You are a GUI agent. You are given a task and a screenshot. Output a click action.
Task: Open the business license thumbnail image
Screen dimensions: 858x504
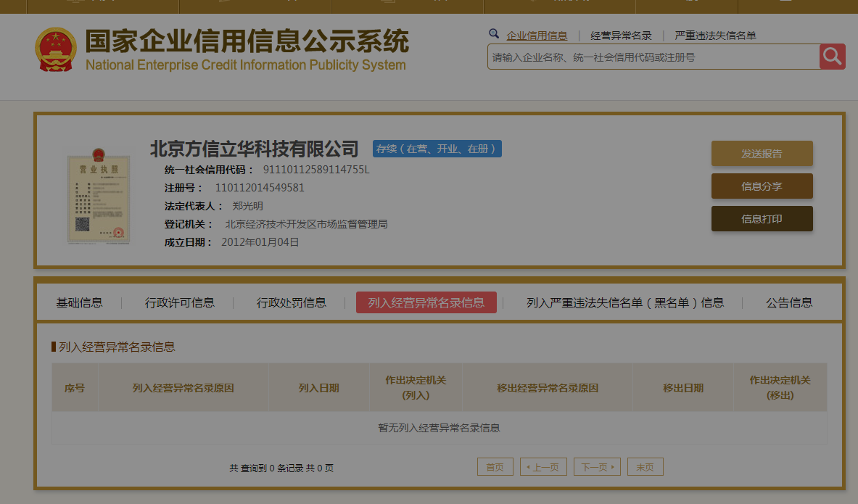click(x=99, y=196)
